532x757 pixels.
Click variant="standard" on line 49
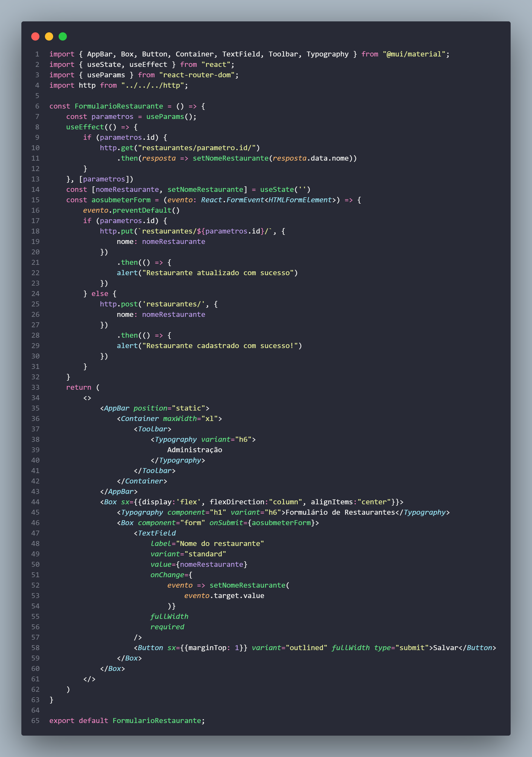click(188, 554)
